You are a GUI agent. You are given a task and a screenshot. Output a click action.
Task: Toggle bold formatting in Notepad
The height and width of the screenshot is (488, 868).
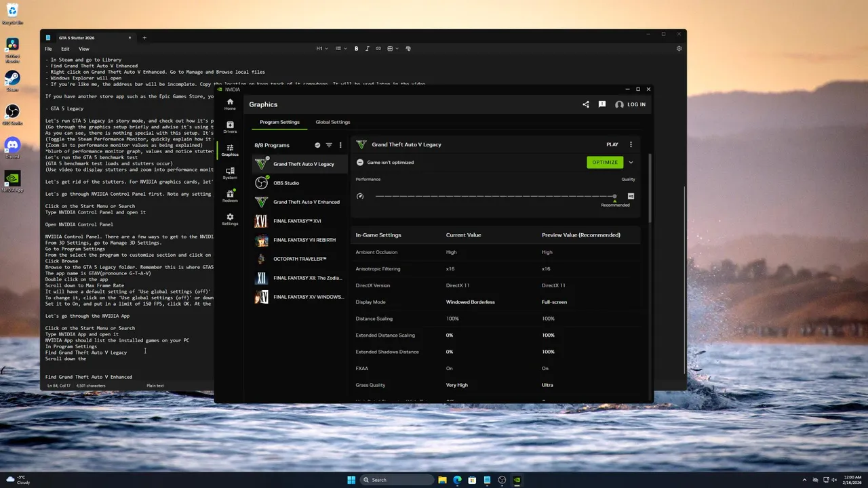[357, 49]
